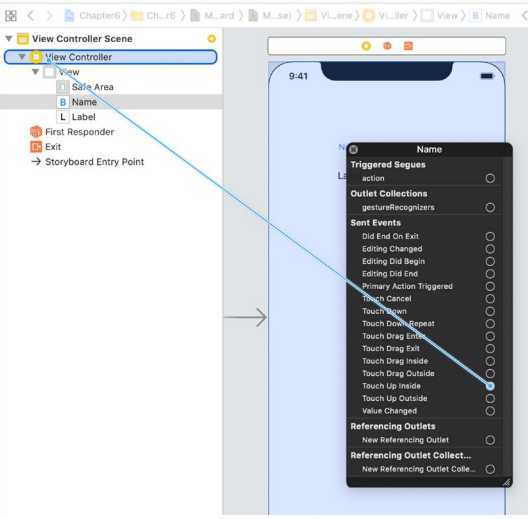Click the Name breadcrumb in jump bar

491,15
